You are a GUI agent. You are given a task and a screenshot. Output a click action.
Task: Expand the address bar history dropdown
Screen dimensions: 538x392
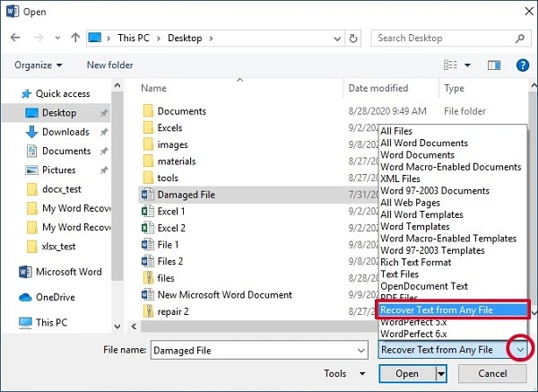[337, 39]
